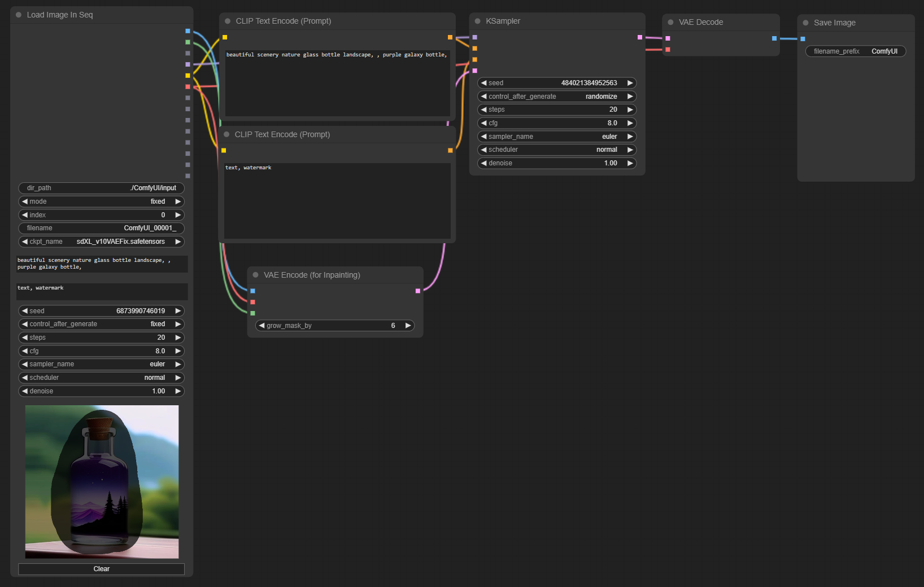Image resolution: width=924 pixels, height=587 pixels.
Task: Collapse the lower CLIP Text Encode node dot
Action: pyautogui.click(x=226, y=134)
